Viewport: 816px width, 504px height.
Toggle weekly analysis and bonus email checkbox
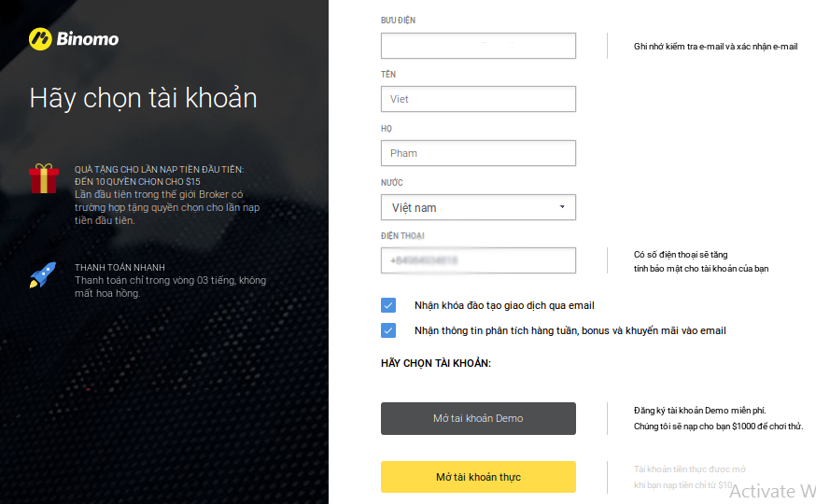click(x=388, y=330)
